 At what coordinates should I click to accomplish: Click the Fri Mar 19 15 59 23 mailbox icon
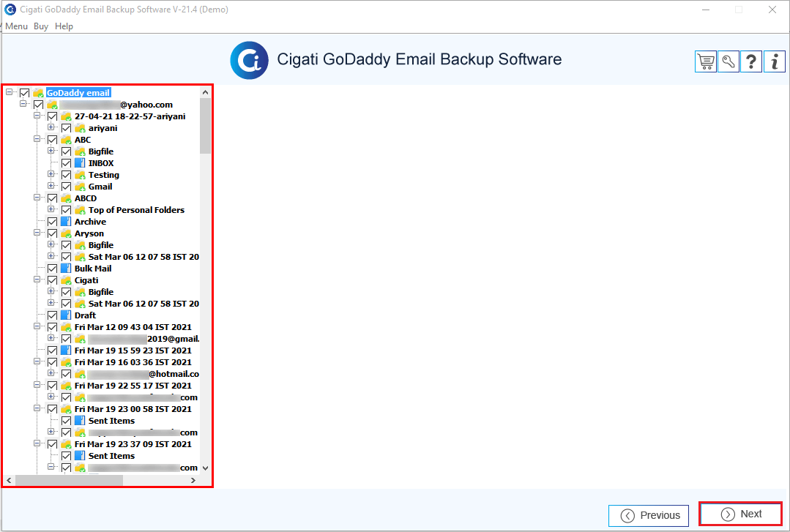(66, 351)
